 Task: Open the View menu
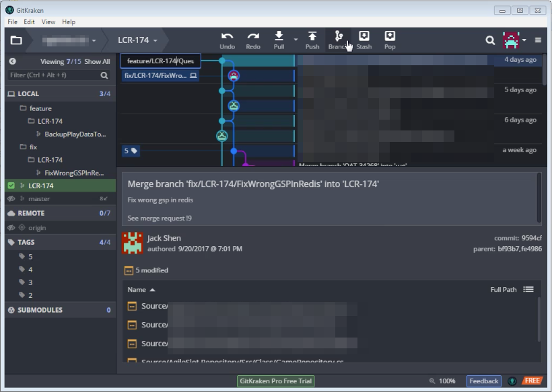(x=48, y=22)
